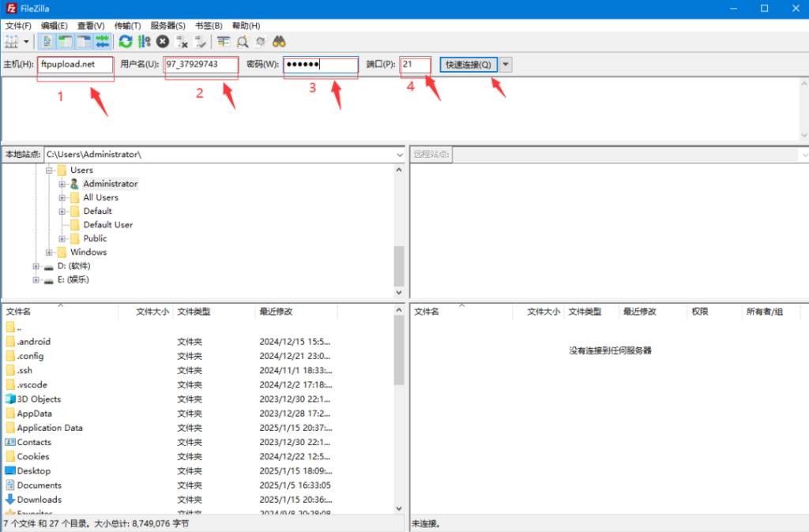Image resolution: width=809 pixels, height=532 pixels.
Task: Click the process queue settings icon
Action: pos(144,41)
